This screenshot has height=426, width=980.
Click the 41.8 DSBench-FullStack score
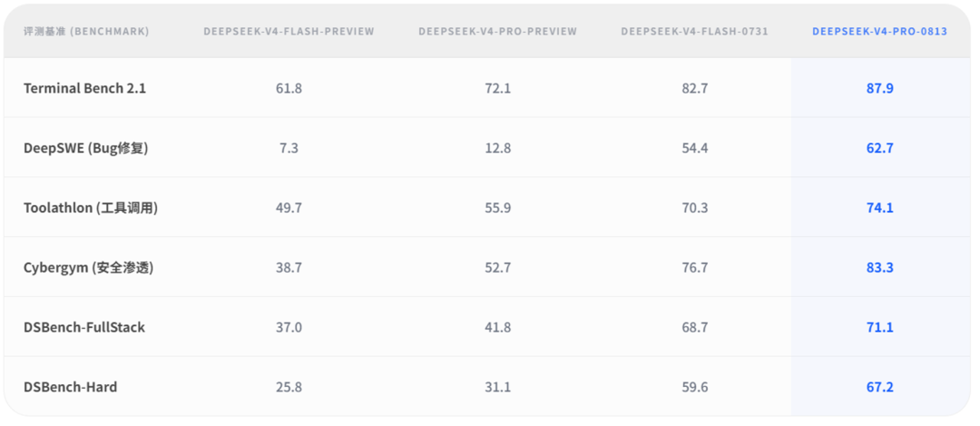497,327
